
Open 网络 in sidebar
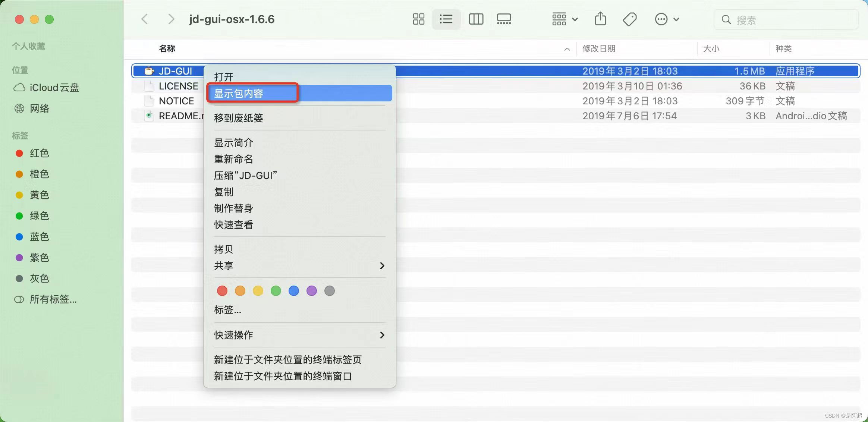(32, 108)
